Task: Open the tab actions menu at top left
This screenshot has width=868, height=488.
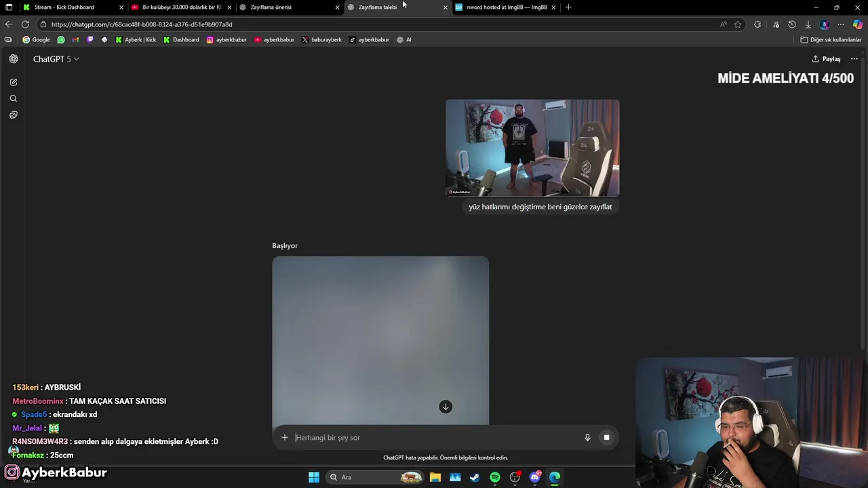Action: (x=9, y=7)
